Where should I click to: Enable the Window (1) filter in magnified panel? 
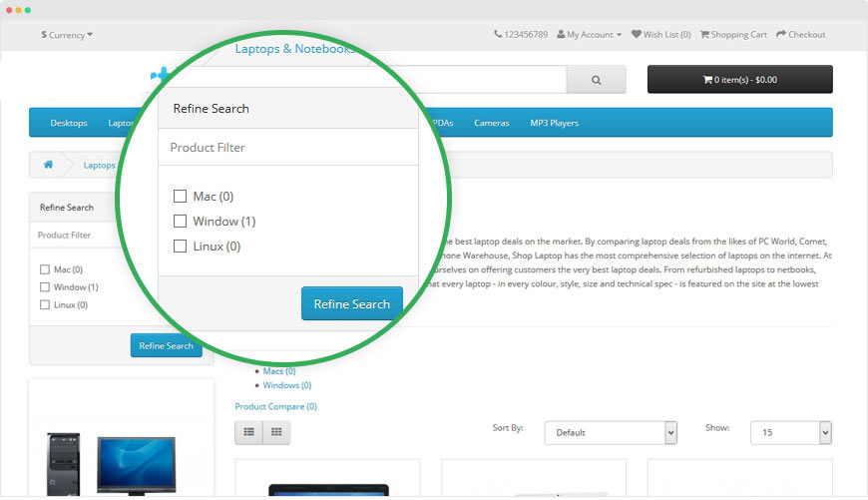tap(181, 222)
